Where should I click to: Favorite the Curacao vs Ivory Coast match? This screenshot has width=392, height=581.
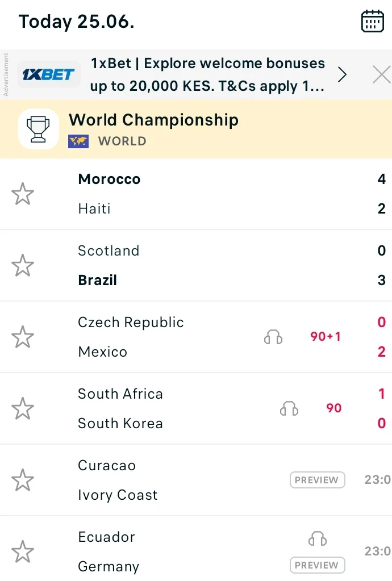coord(23,480)
